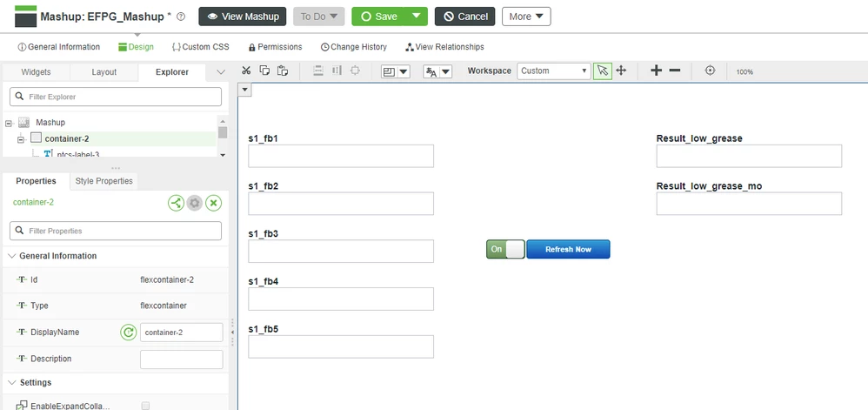Click the container-2 square node icon
Image resolution: width=868 pixels, height=410 pixels.
click(x=36, y=138)
